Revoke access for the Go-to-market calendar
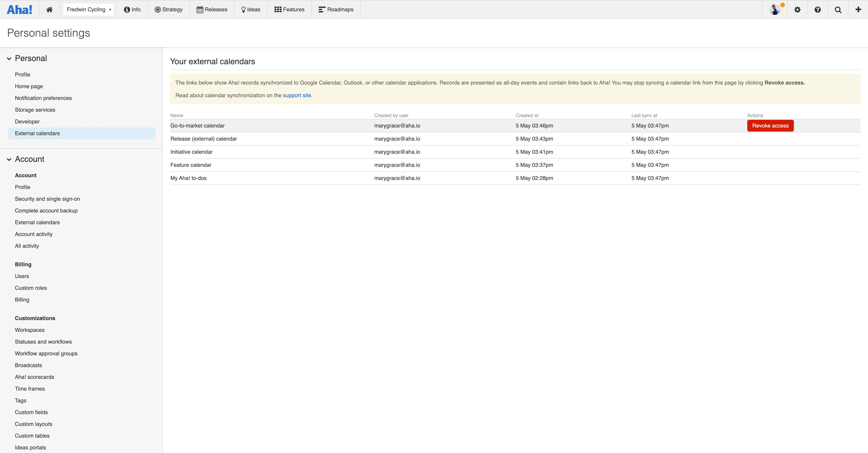 770,125
